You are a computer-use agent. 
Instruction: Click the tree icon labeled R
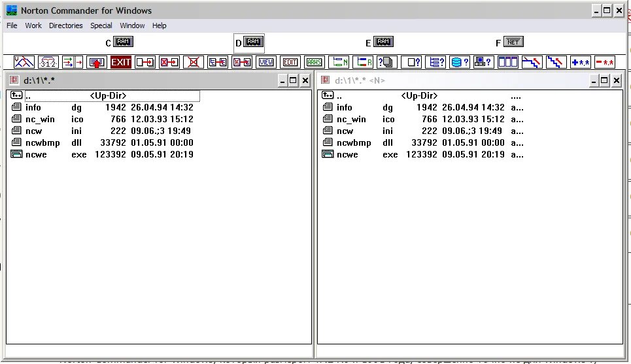pos(363,62)
